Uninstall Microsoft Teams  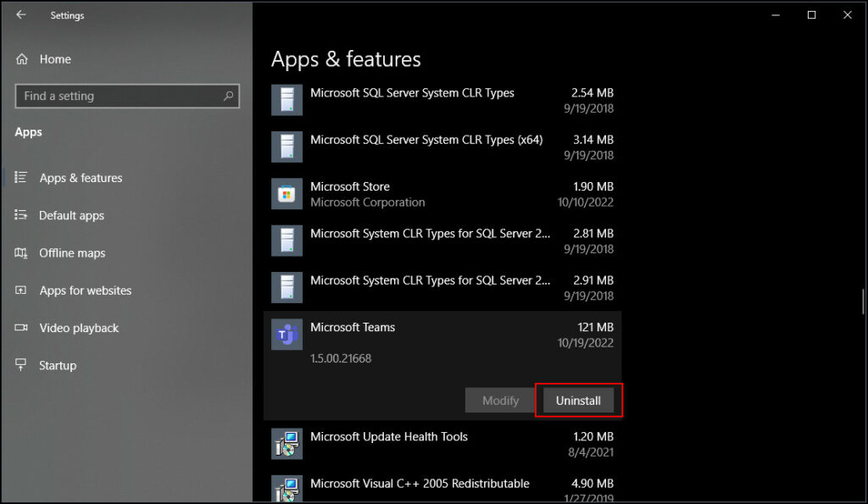click(578, 401)
